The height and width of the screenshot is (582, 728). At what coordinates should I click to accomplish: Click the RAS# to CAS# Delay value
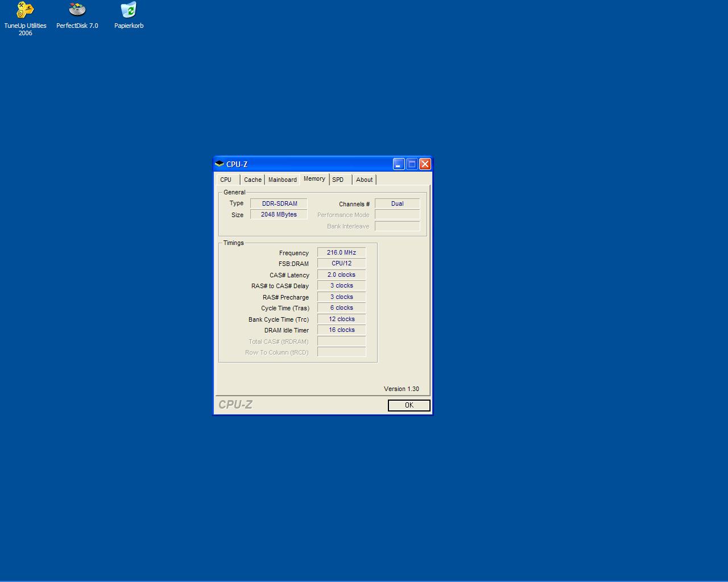341,285
